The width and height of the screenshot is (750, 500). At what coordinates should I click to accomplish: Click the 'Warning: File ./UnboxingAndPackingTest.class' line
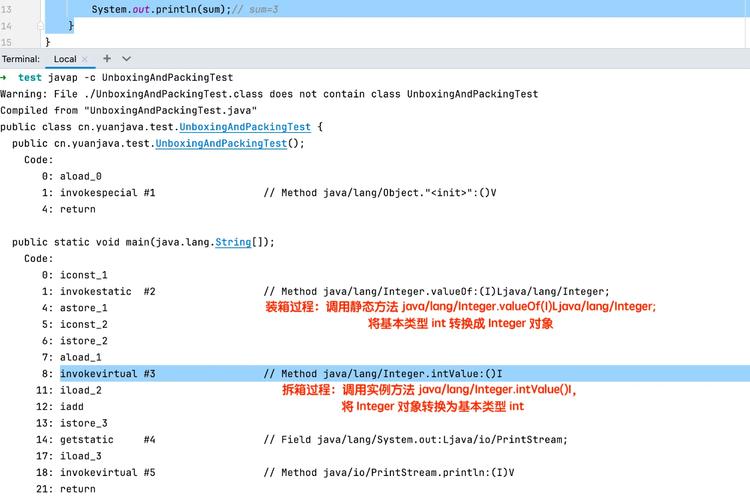[x=269, y=94]
